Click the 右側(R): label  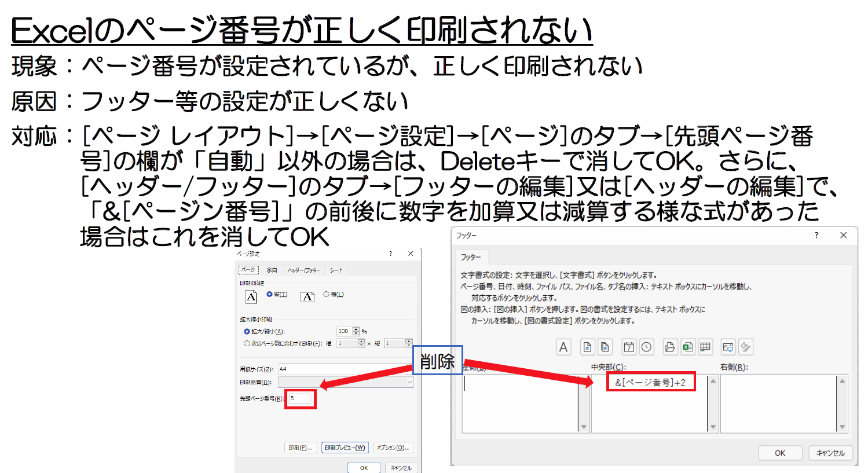(734, 367)
